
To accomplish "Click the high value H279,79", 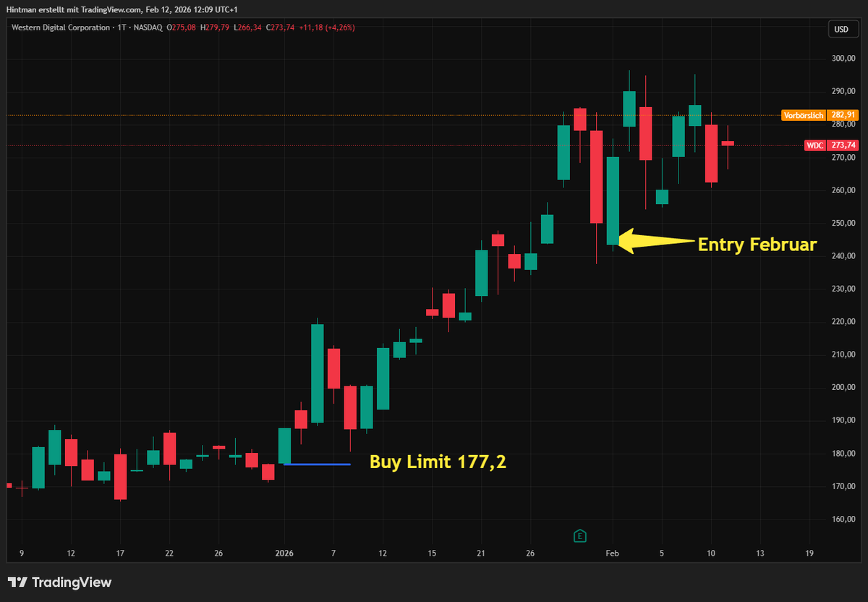I will [x=216, y=27].
